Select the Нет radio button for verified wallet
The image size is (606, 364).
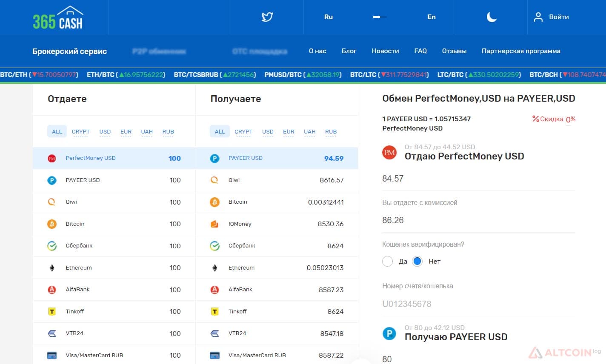(x=417, y=261)
